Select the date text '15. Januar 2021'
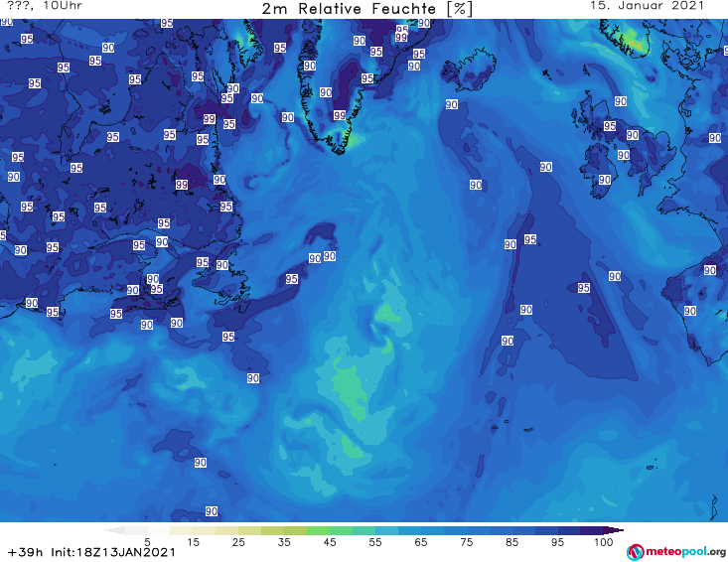Screen dimensions: 728x562 coord(647,6)
